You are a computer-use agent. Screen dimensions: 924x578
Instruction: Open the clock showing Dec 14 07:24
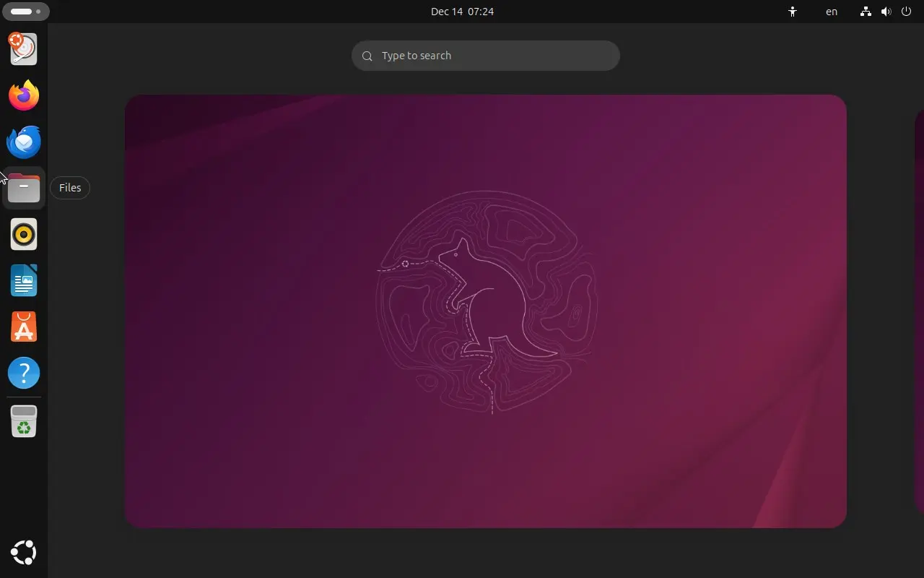[x=462, y=12]
